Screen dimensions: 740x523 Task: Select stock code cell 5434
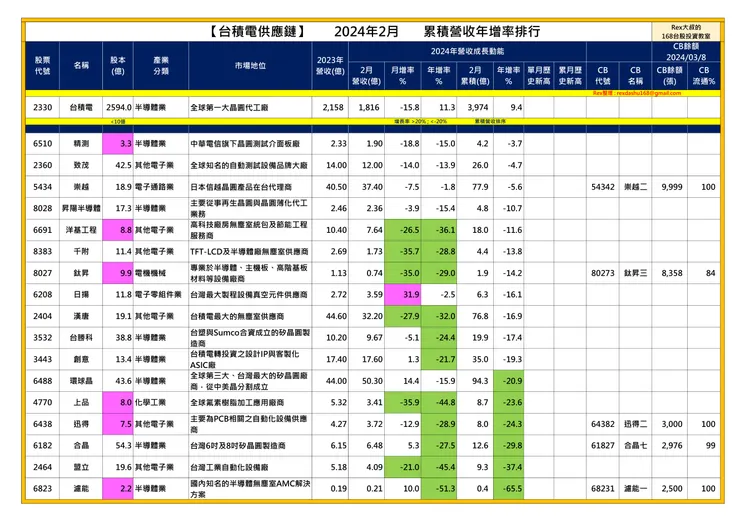(42, 187)
